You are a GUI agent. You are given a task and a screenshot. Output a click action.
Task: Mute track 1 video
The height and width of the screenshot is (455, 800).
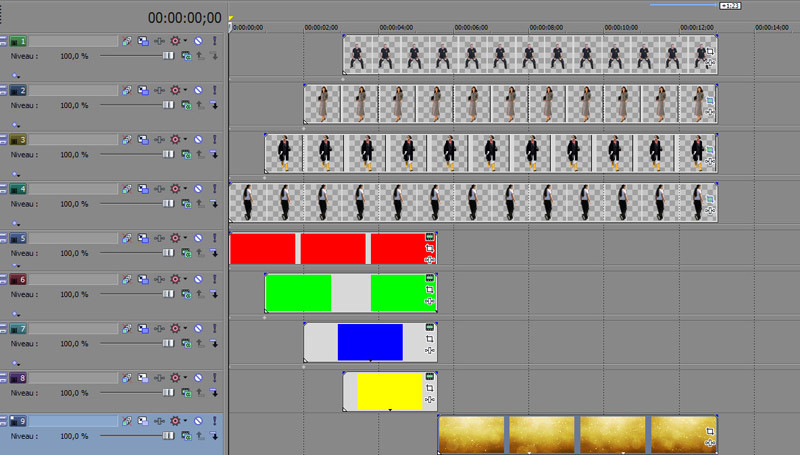[x=198, y=41]
